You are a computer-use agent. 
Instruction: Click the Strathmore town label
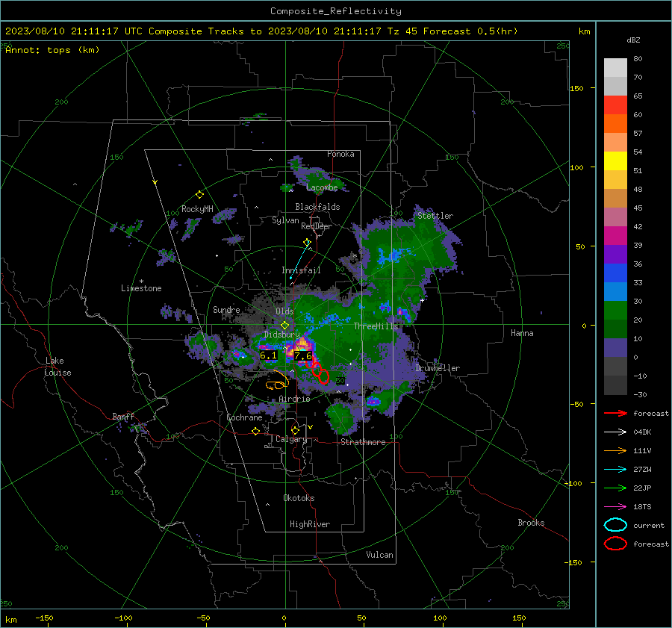point(363,442)
